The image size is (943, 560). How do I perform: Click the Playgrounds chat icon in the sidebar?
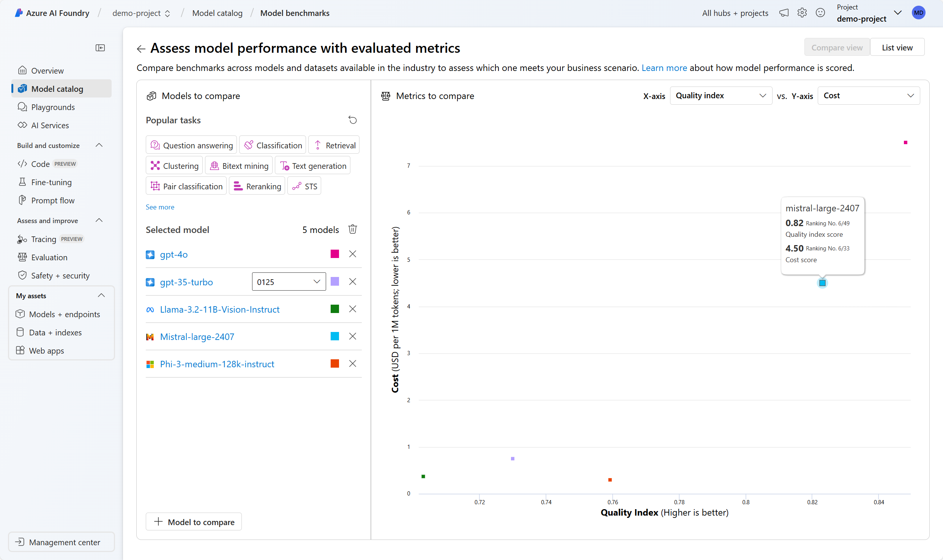[22, 107]
